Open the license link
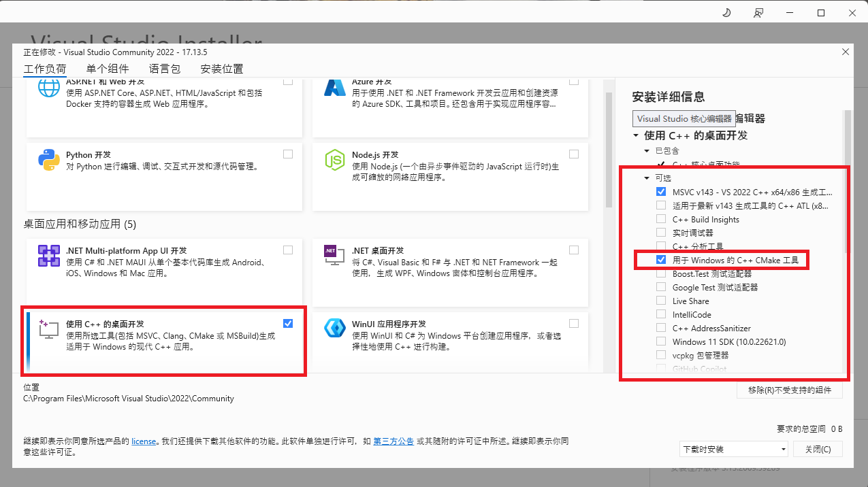868x487 pixels. pos(144,441)
